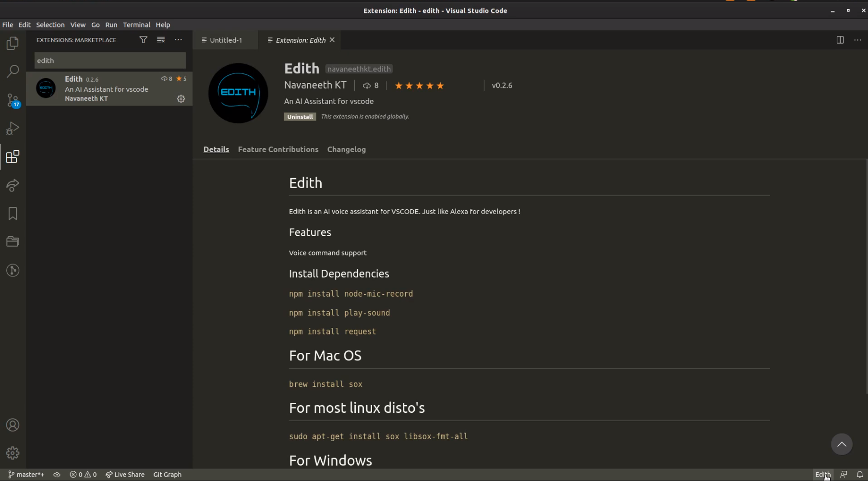The image size is (868, 481).
Task: Open the Project Manager folder icon
Action: click(13, 241)
